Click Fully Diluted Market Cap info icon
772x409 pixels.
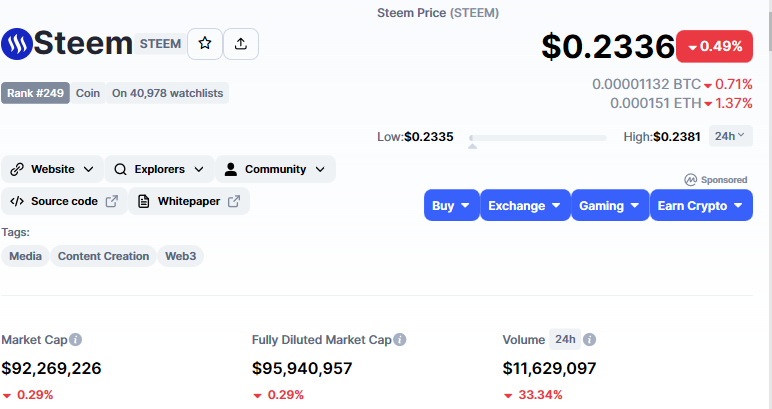pos(400,340)
